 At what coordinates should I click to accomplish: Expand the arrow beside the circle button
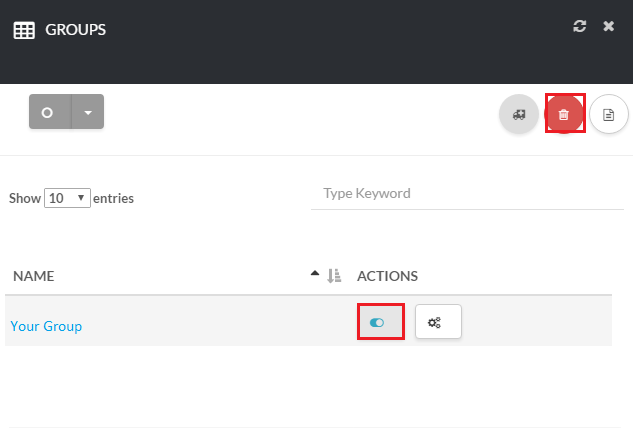(x=87, y=112)
